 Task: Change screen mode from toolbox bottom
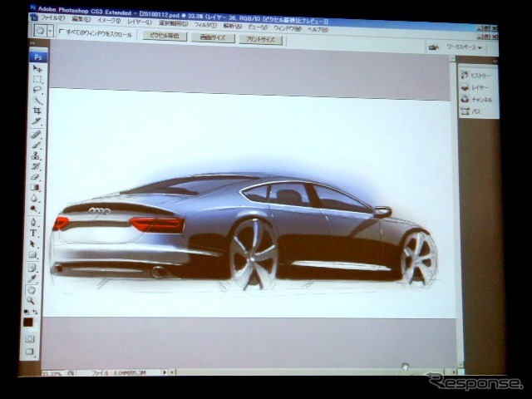coord(29,352)
